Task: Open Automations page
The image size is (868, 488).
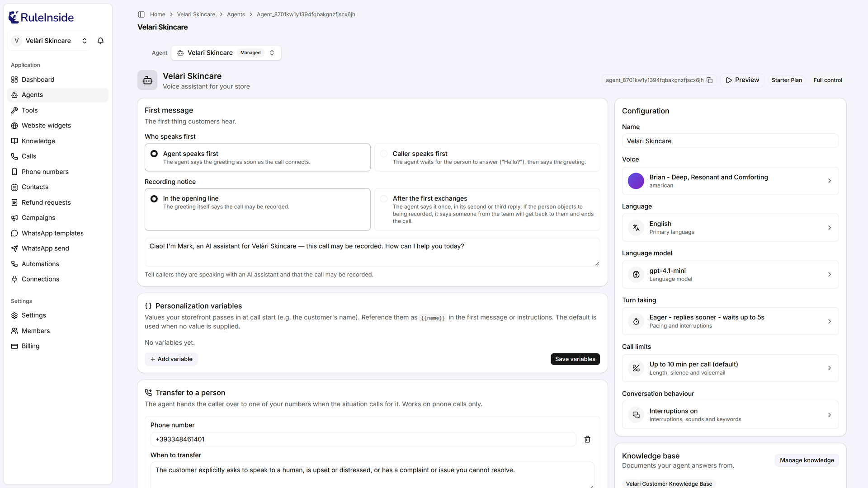Action: click(x=58, y=264)
